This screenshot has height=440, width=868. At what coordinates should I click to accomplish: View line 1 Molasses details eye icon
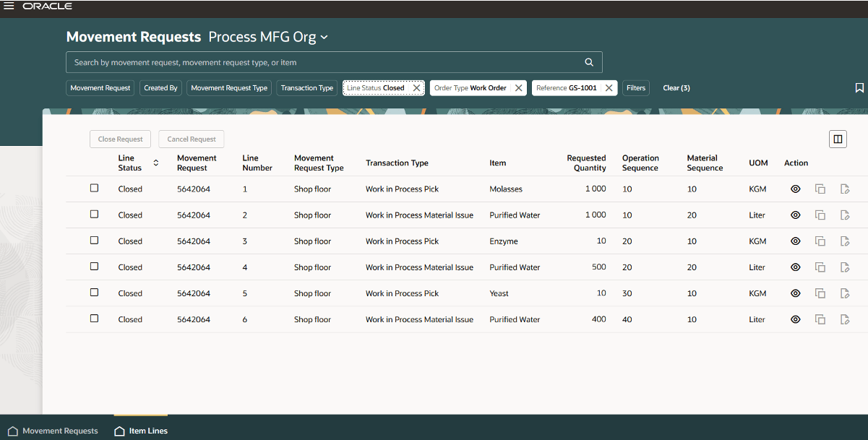click(796, 189)
